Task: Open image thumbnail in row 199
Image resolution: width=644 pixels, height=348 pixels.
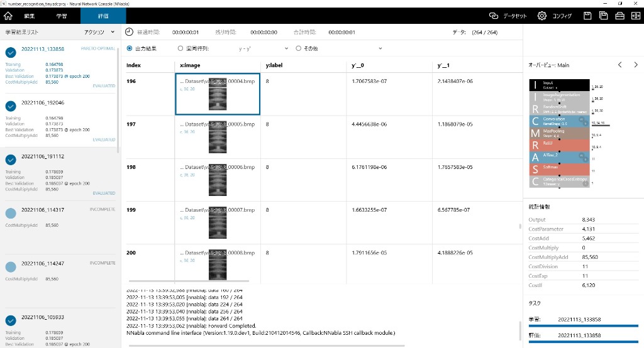Action: pos(218,222)
